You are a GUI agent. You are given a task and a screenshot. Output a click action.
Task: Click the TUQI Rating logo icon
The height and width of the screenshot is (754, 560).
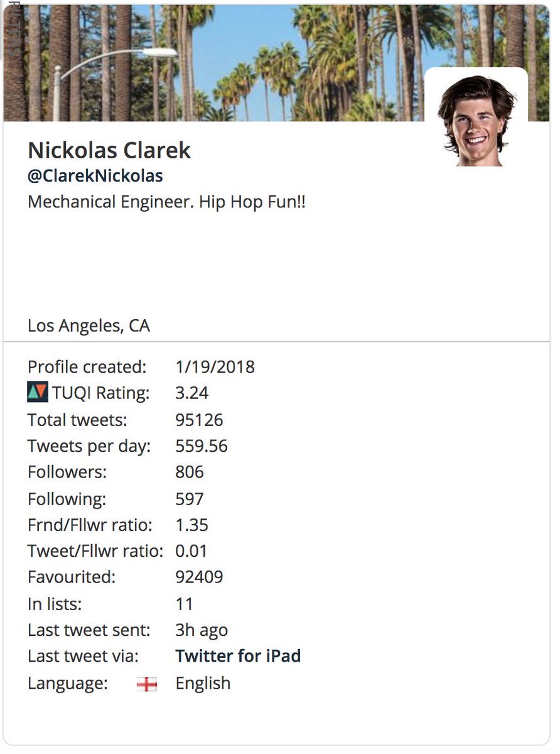(38, 393)
